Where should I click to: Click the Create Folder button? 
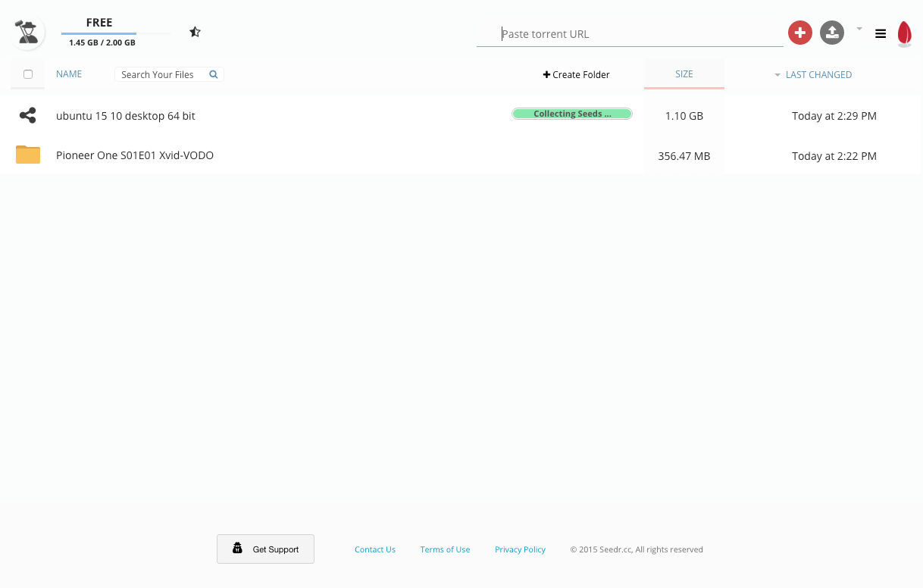(x=577, y=74)
